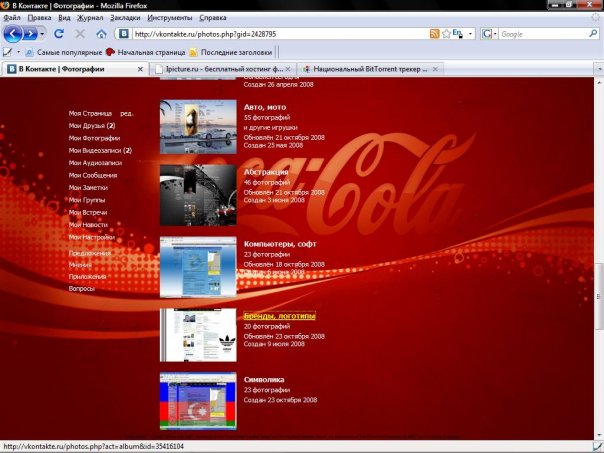The width and height of the screenshot is (604, 453).
Task: Open Мои Видеозаписи link
Action: point(100,150)
